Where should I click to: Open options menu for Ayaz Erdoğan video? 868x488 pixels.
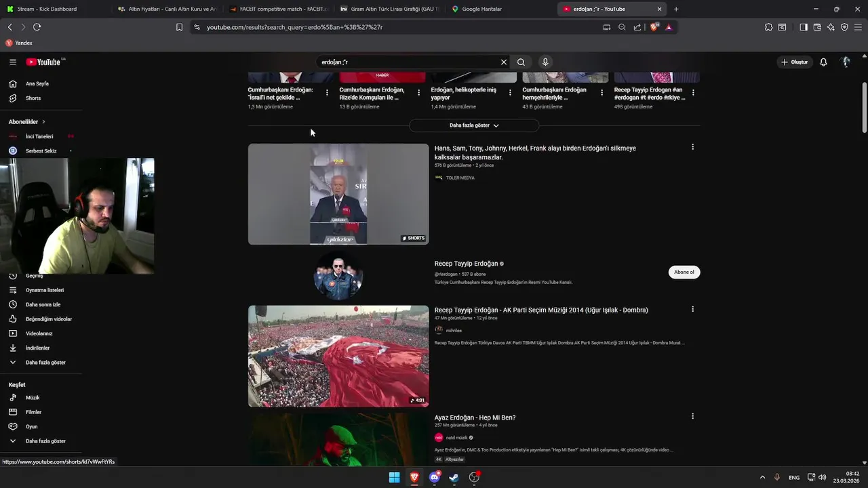click(692, 416)
